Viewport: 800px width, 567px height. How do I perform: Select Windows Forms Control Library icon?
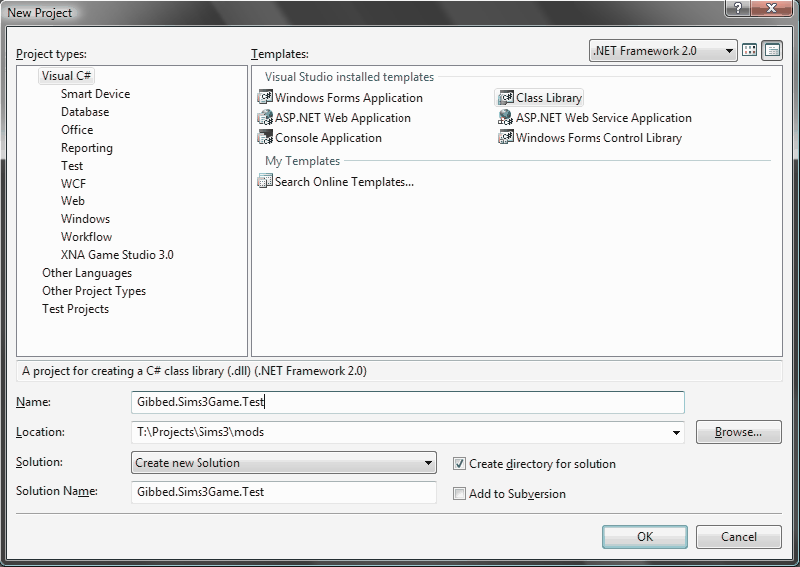coord(506,138)
